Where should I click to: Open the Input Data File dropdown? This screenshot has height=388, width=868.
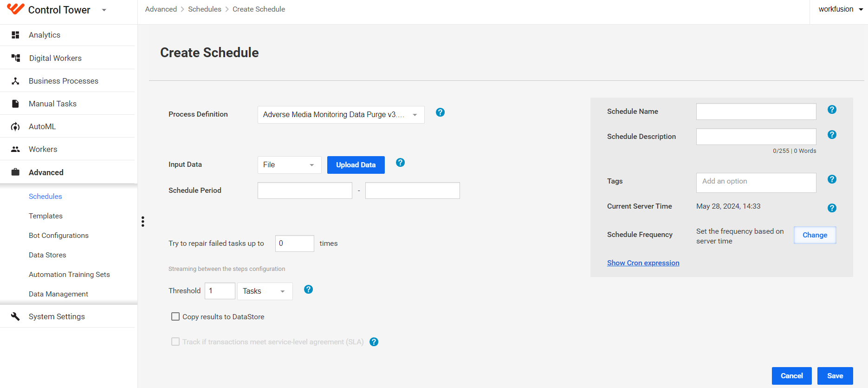pyautogui.click(x=290, y=165)
